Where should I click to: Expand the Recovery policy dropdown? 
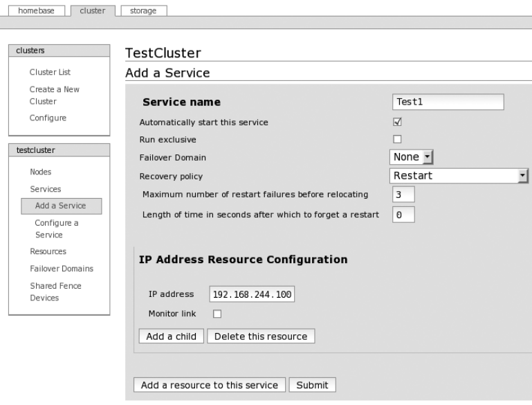point(459,176)
